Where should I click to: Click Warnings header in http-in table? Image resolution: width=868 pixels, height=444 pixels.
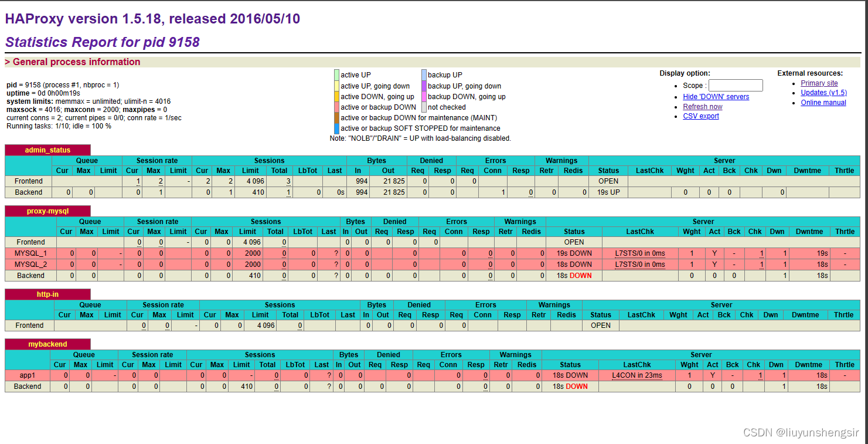554,305
